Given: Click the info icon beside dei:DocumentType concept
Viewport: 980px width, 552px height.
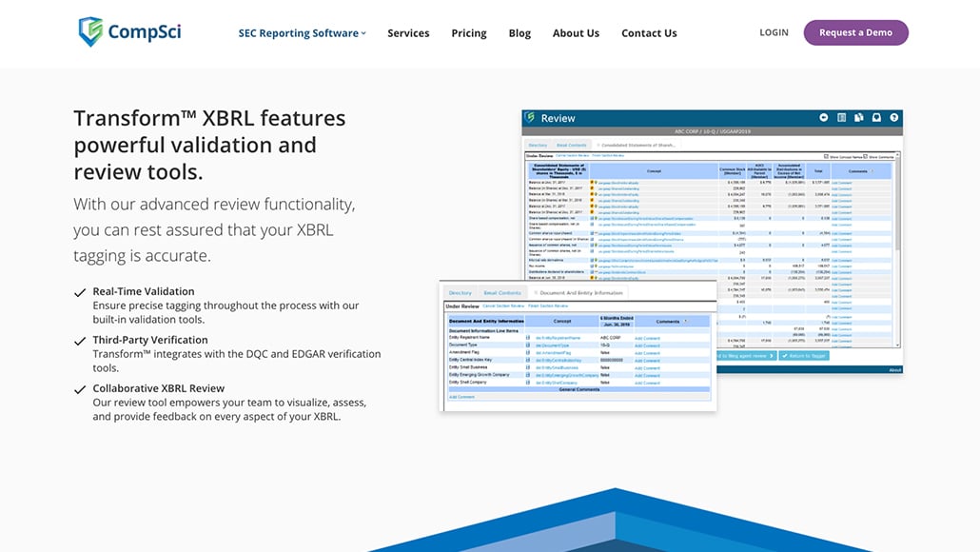Looking at the screenshot, I should [528, 345].
